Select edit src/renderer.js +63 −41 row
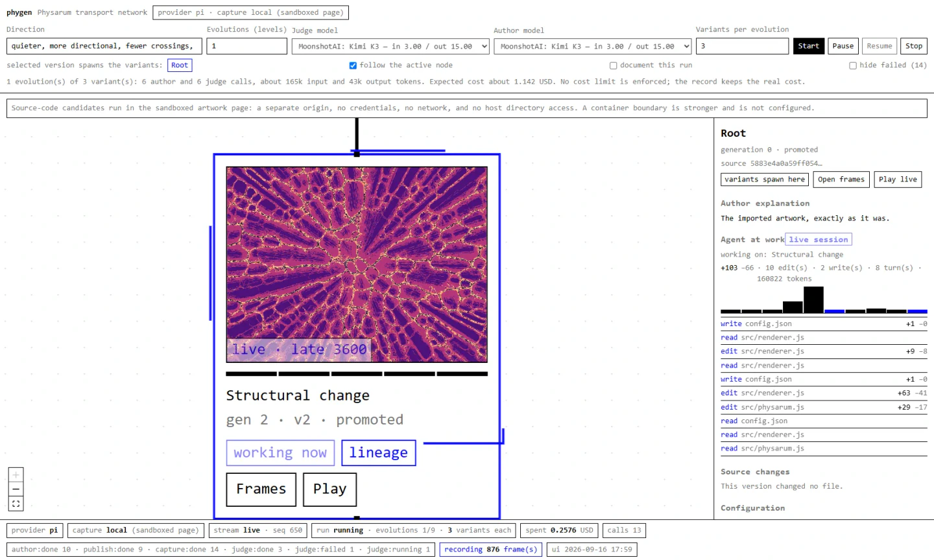 [824, 393]
